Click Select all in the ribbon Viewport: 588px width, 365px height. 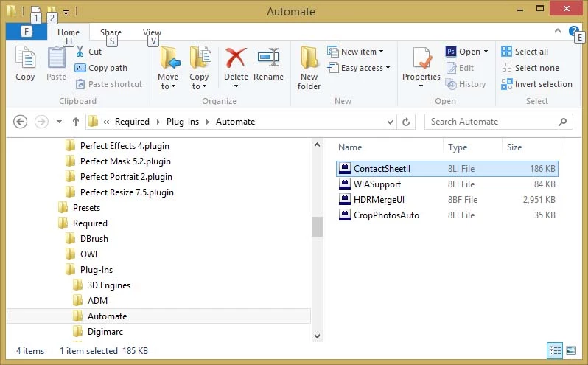click(525, 52)
